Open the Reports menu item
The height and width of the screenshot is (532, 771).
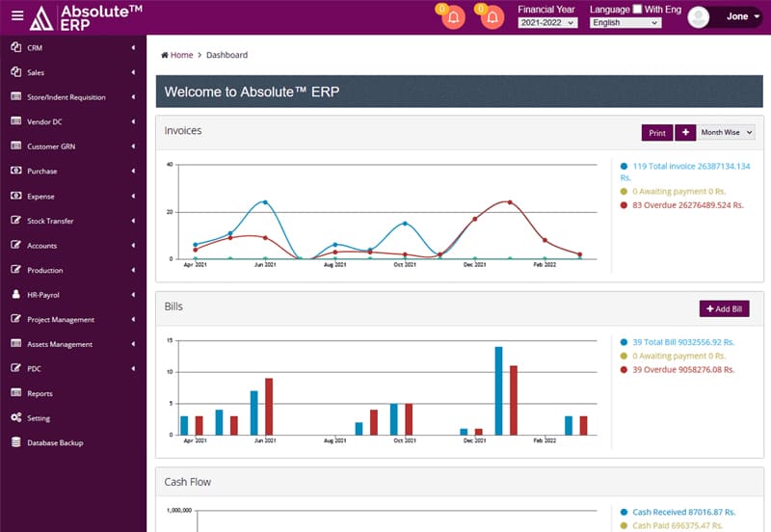click(40, 393)
